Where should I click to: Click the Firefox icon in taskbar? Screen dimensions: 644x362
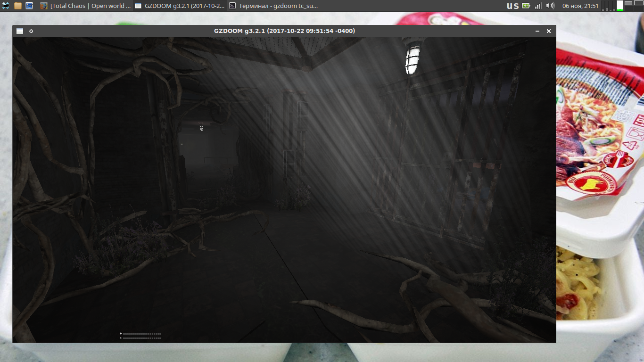(x=44, y=6)
